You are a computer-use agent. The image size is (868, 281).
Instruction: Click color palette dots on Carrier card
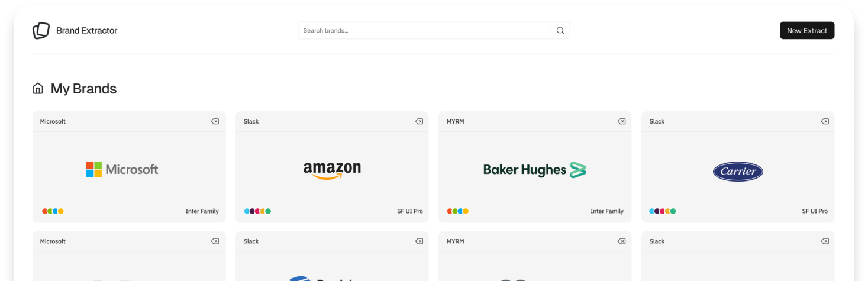(662, 211)
